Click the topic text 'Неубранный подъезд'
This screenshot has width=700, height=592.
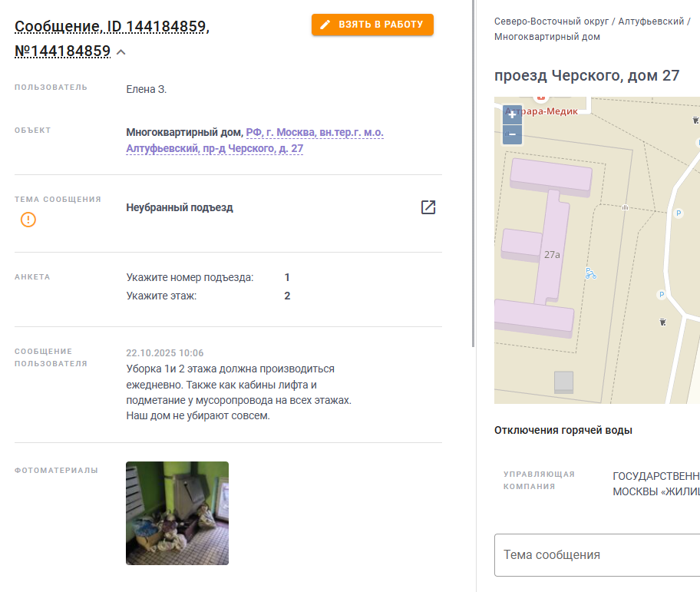(180, 207)
